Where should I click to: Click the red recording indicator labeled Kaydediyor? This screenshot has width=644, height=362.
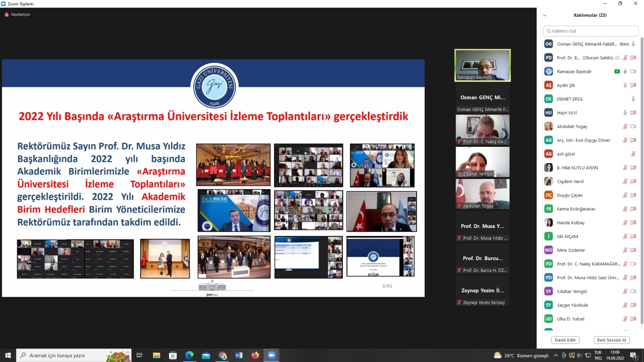(7, 14)
